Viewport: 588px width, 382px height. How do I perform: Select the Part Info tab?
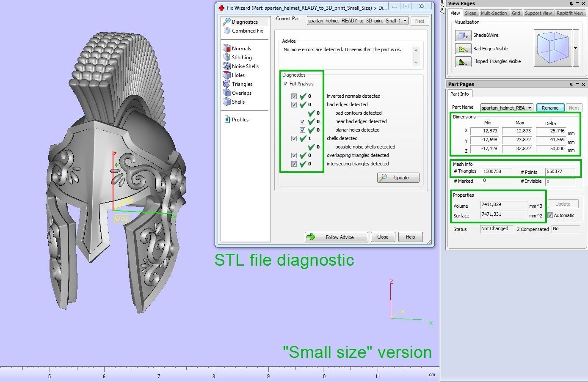point(459,94)
